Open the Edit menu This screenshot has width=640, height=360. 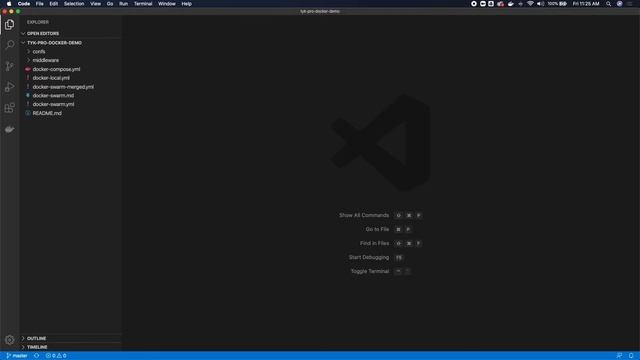coord(53,4)
